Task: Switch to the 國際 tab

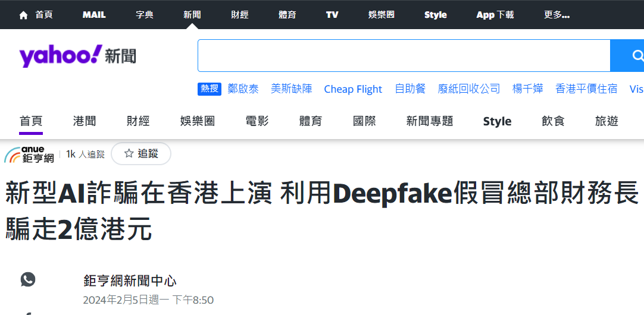Action: (x=364, y=121)
